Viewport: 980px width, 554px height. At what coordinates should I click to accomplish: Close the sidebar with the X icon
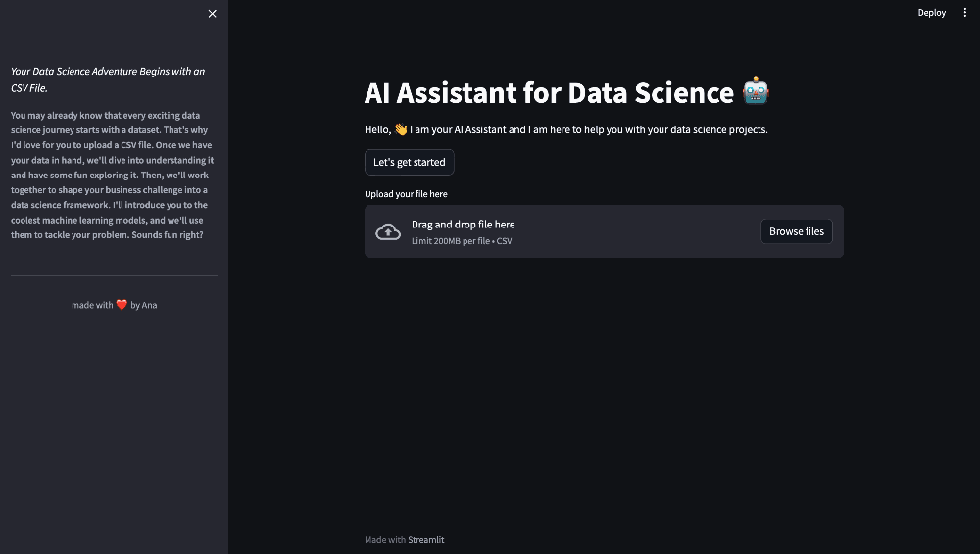(212, 14)
